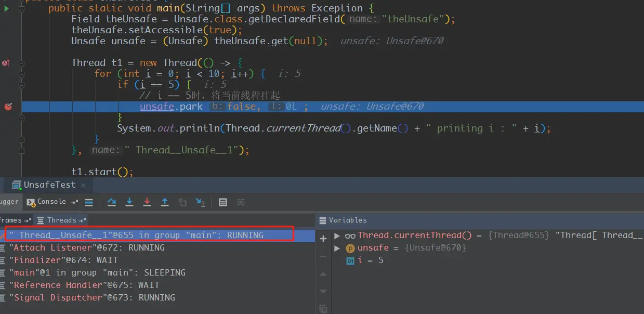Collapse the main method fold marker
644x314 pixels.
(x=22, y=8)
